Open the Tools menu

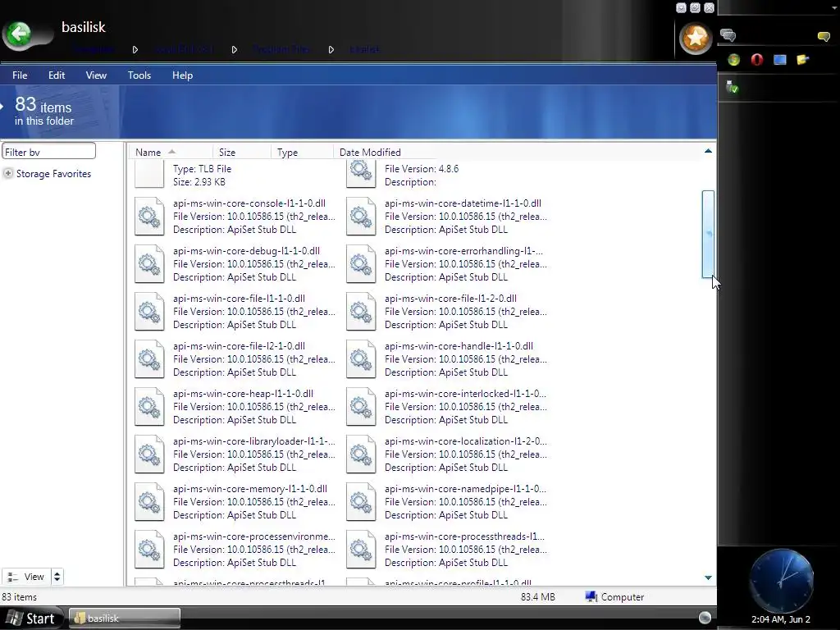pos(139,75)
